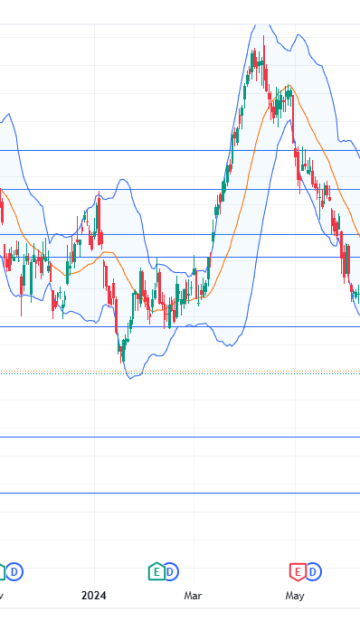Click the May time axis label
360x640 pixels.
(294, 596)
